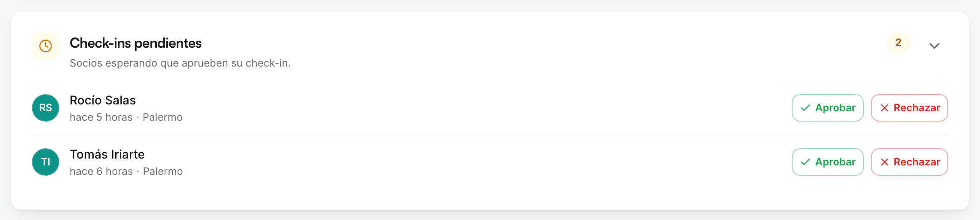Open Tomás Iriarte's TI avatar
The height and width of the screenshot is (220, 980).
click(x=46, y=162)
